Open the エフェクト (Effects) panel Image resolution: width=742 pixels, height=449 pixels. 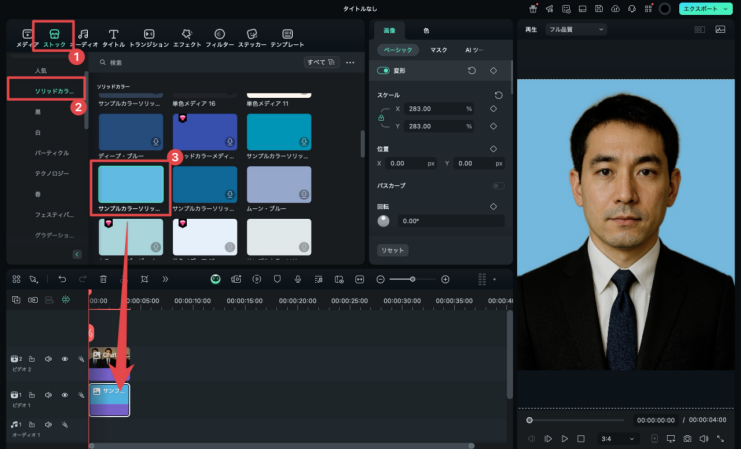point(186,38)
